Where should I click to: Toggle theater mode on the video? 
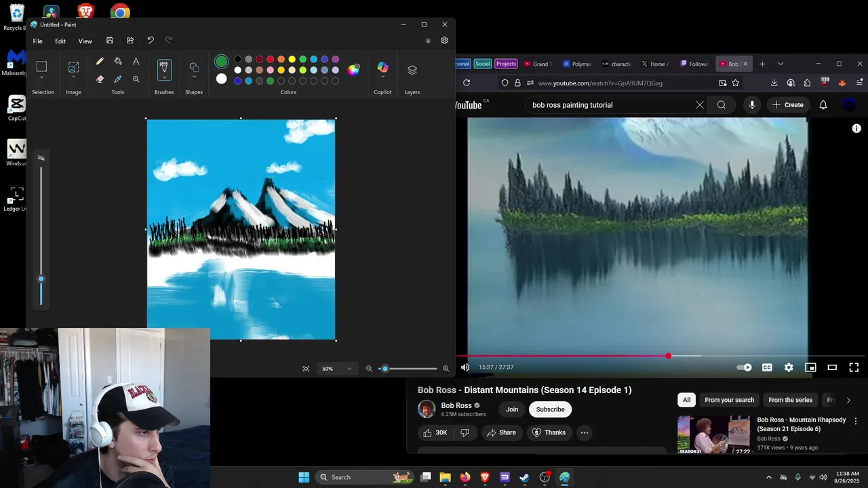coord(832,367)
